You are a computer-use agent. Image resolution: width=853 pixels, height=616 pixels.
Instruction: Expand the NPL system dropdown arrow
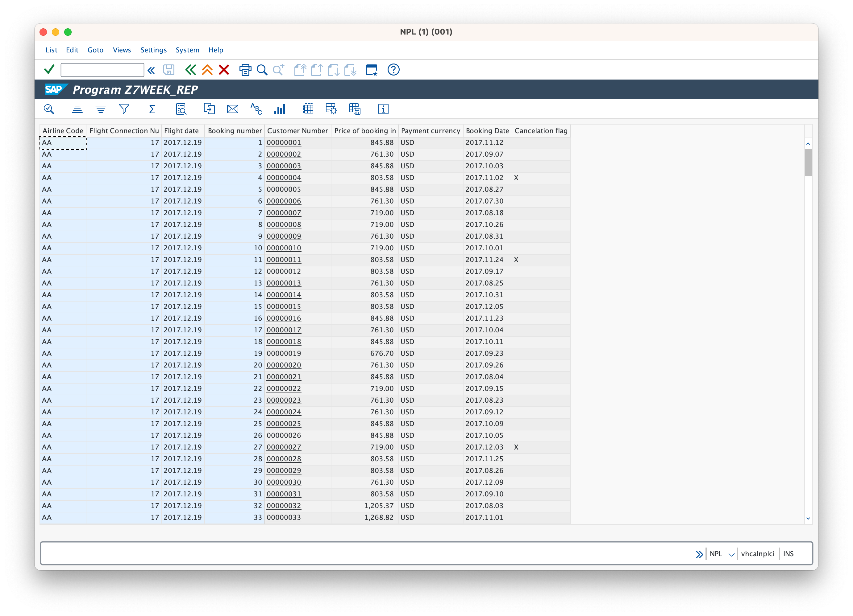731,554
